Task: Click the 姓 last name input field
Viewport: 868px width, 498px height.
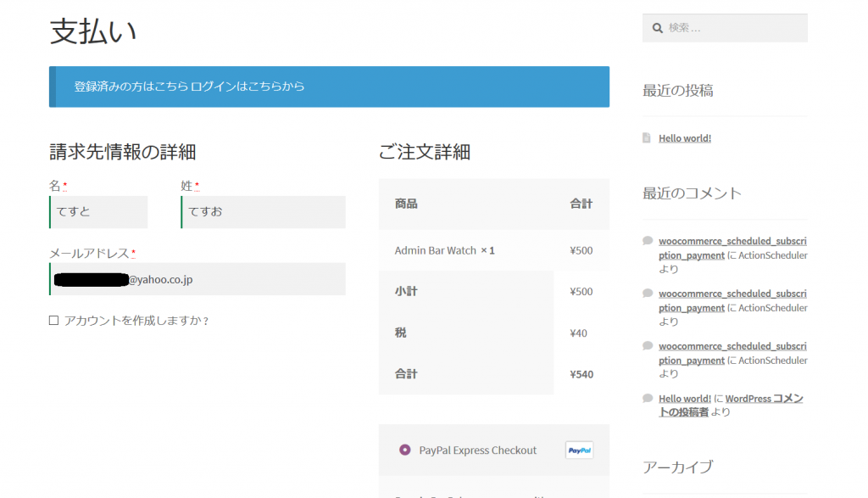Action: coord(263,212)
